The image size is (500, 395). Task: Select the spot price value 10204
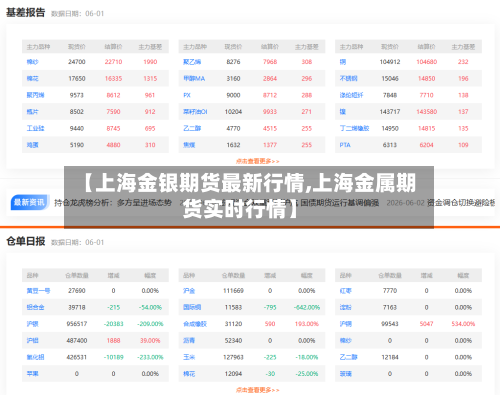233,112
